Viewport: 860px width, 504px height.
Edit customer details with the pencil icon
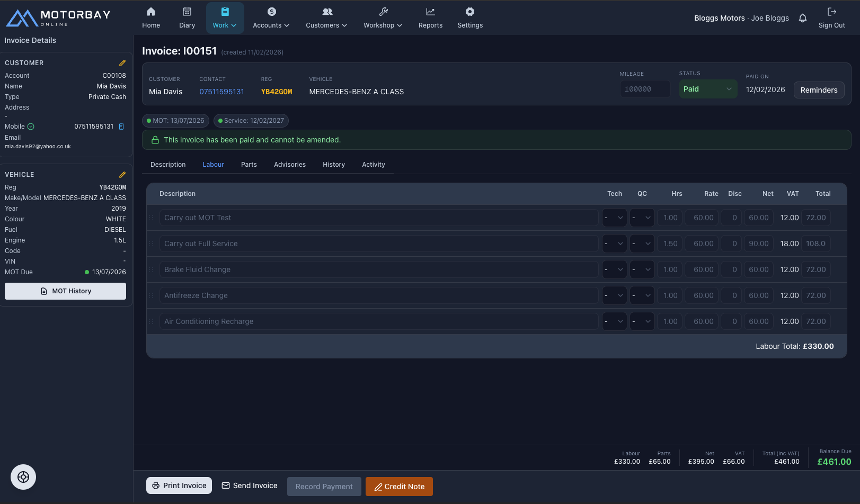122,62
